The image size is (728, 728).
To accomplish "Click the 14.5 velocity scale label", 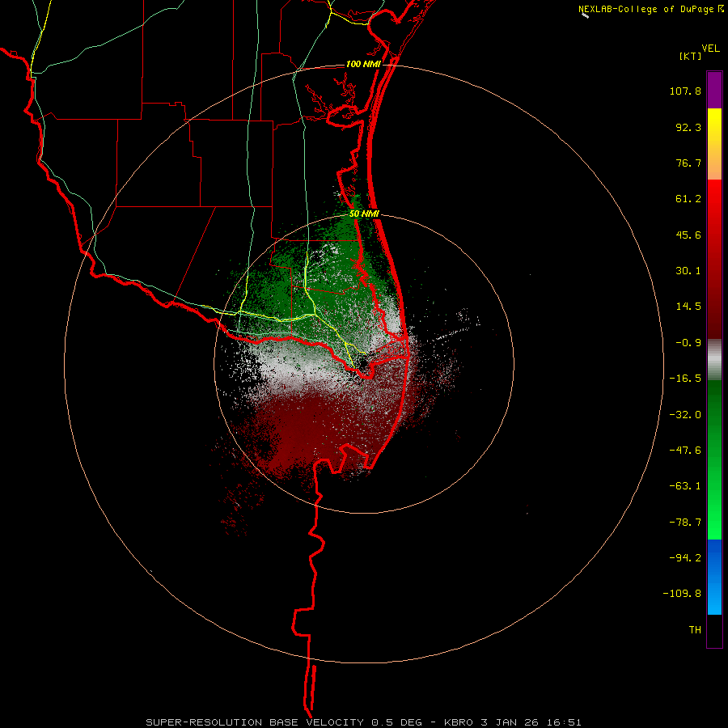I will coord(688,307).
